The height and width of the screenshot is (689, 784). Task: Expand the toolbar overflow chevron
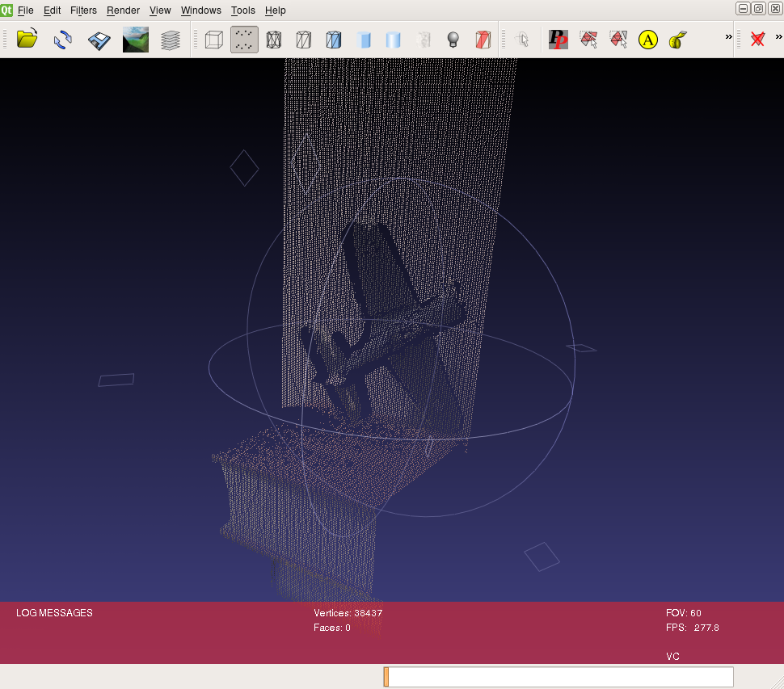pyautogui.click(x=728, y=37)
